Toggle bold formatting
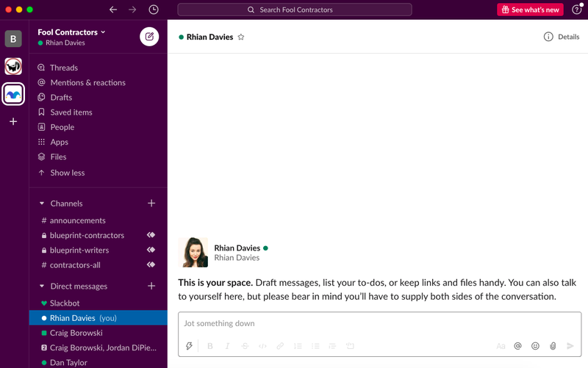The width and height of the screenshot is (588, 368). 210,346
